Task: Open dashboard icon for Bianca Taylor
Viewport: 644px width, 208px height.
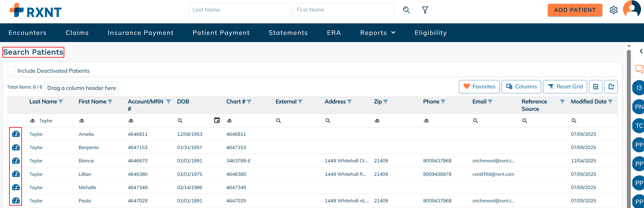Action: (x=16, y=161)
